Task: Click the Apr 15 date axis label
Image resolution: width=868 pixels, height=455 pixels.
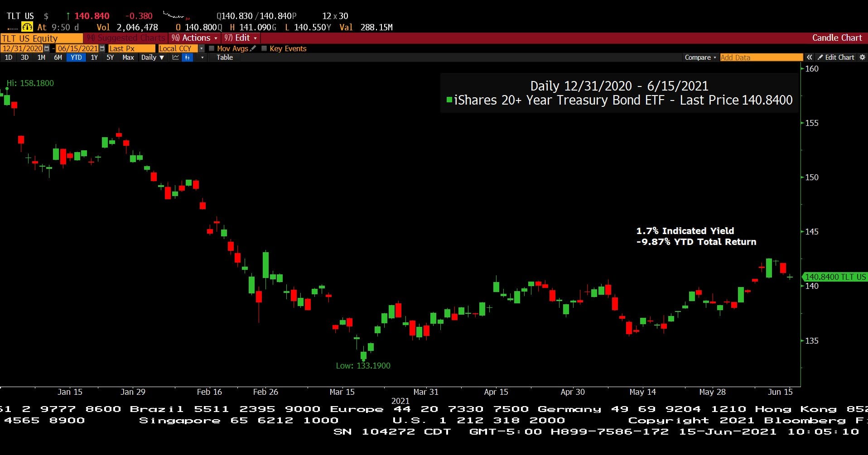Action: (x=496, y=392)
